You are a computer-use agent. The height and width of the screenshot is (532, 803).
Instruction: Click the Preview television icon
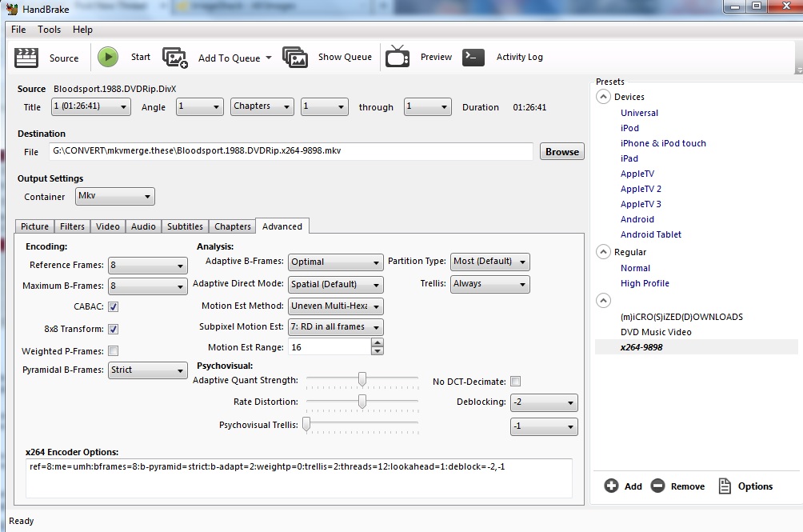pyautogui.click(x=398, y=58)
